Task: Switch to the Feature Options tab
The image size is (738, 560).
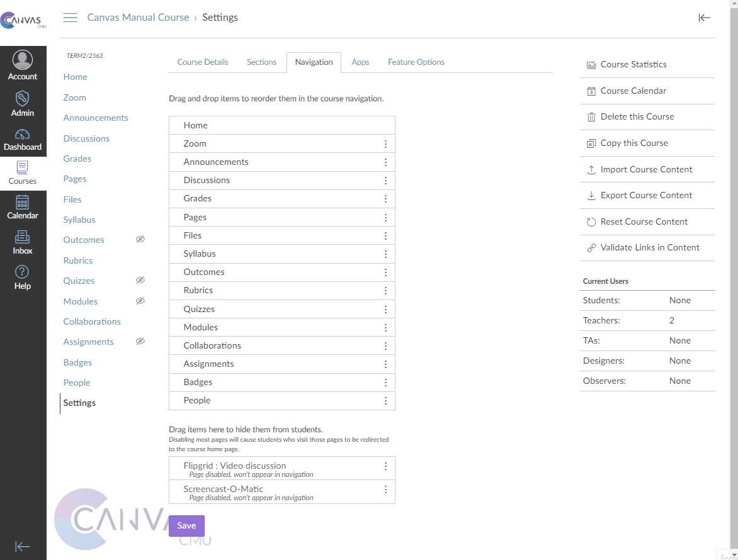Action: coord(416,62)
